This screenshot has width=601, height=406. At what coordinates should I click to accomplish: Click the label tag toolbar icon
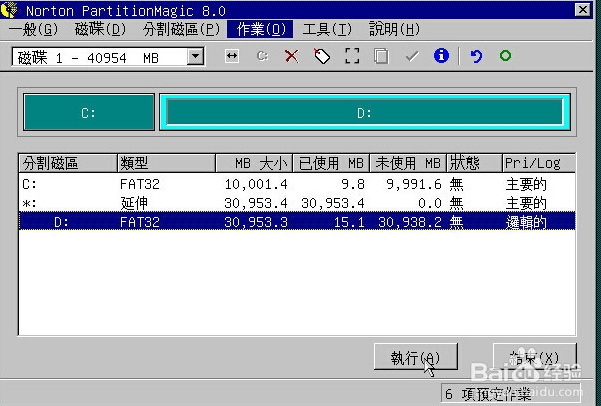pyautogui.click(x=322, y=56)
